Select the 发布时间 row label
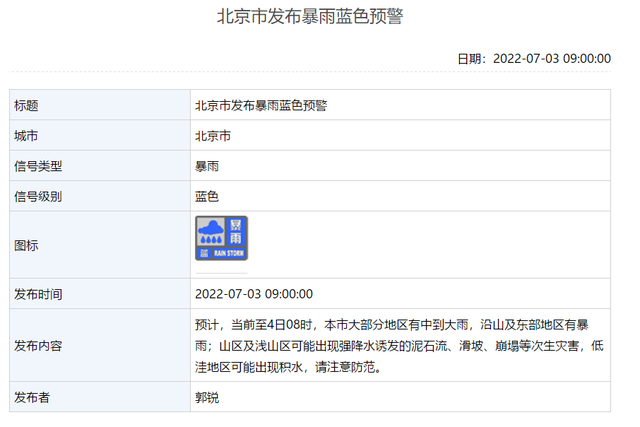This screenshot has height=427, width=640. pyautogui.click(x=38, y=294)
